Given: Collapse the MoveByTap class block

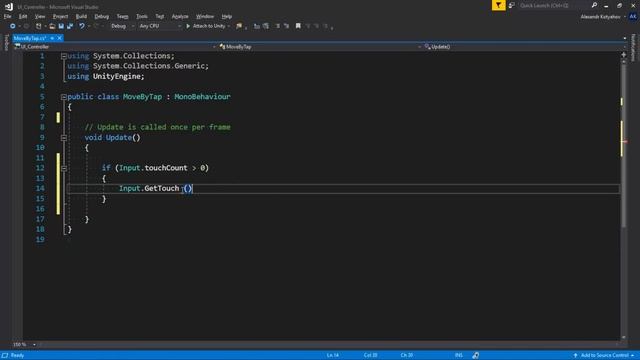Looking at the screenshot, I should [64, 97].
